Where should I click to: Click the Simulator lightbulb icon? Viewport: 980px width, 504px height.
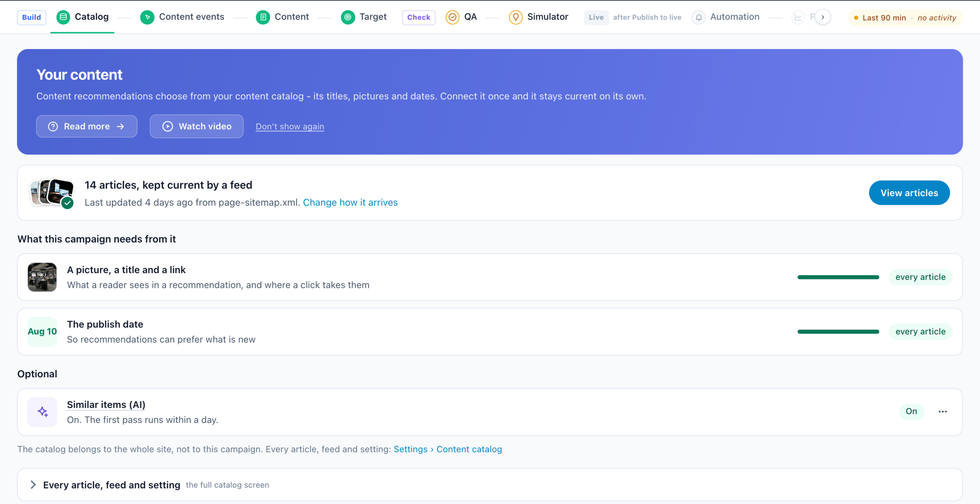coord(516,17)
